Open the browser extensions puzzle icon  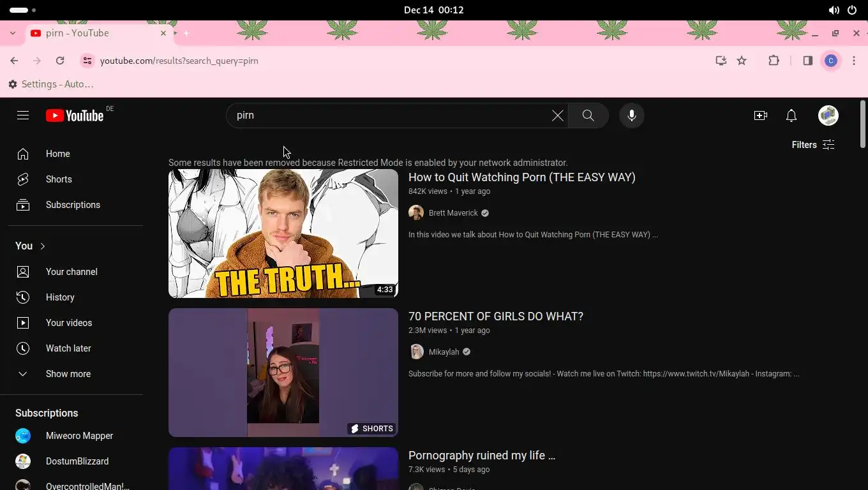tap(774, 61)
